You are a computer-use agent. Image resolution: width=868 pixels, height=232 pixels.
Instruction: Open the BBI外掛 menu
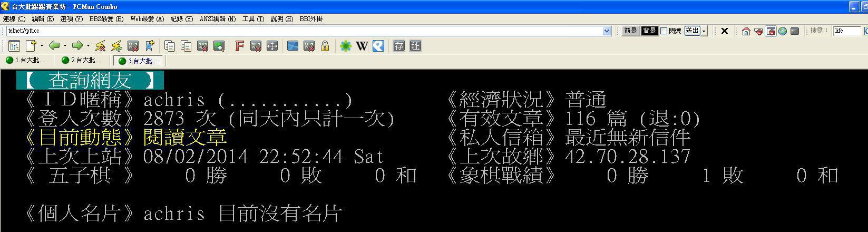click(x=311, y=18)
